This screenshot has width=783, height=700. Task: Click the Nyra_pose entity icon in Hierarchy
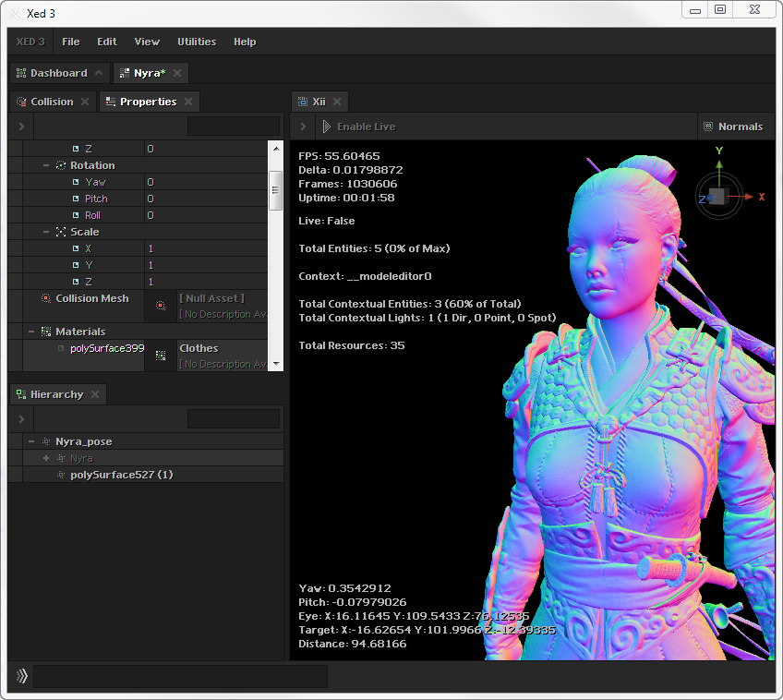46,441
